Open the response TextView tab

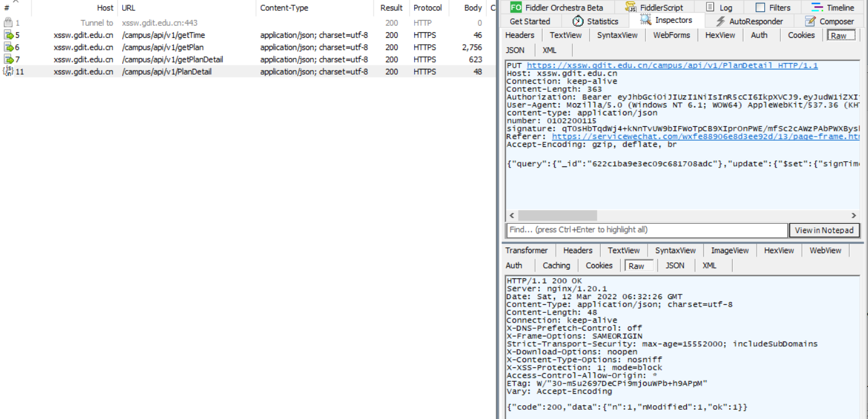pos(624,250)
